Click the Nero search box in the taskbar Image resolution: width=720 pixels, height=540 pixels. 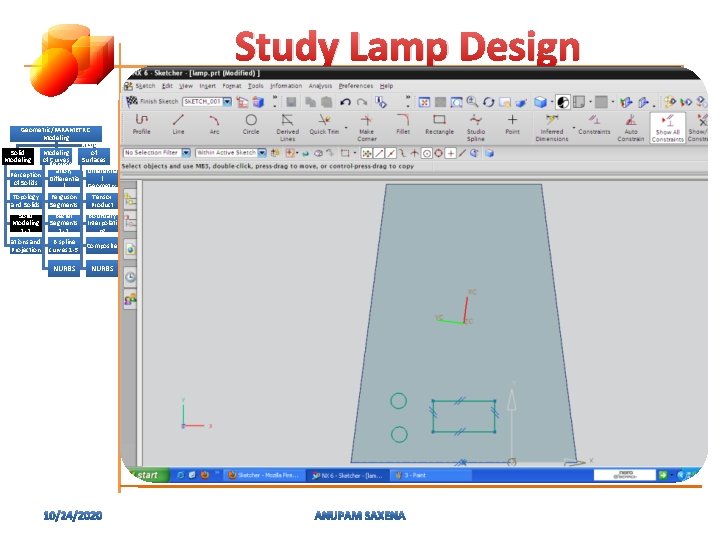tap(625, 475)
